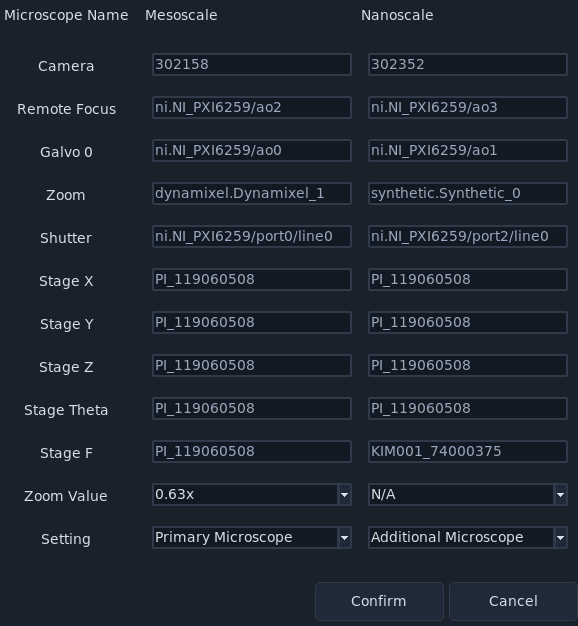Choose the 0.63x Zoom Value combo box

point(252,495)
